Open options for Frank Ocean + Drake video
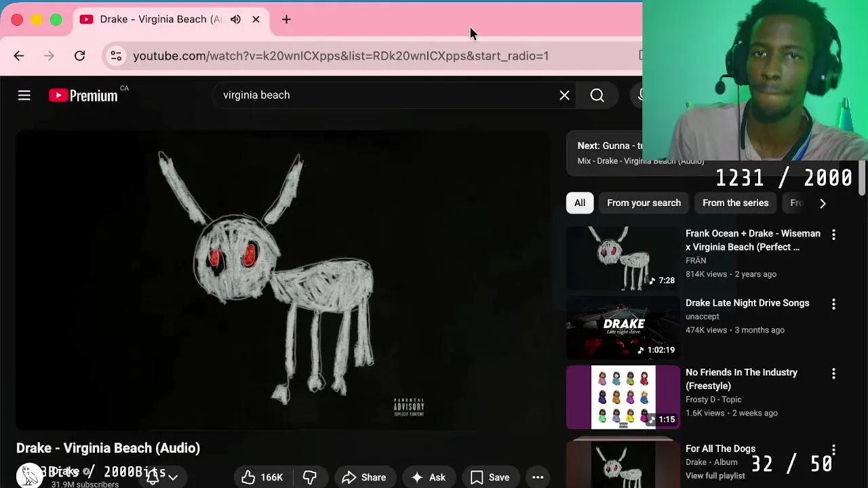868x488 pixels. coord(833,235)
